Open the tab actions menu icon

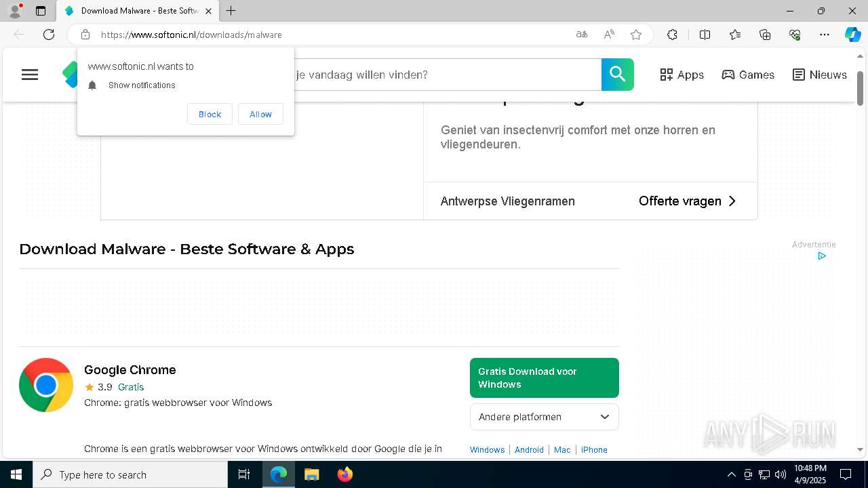(x=41, y=11)
